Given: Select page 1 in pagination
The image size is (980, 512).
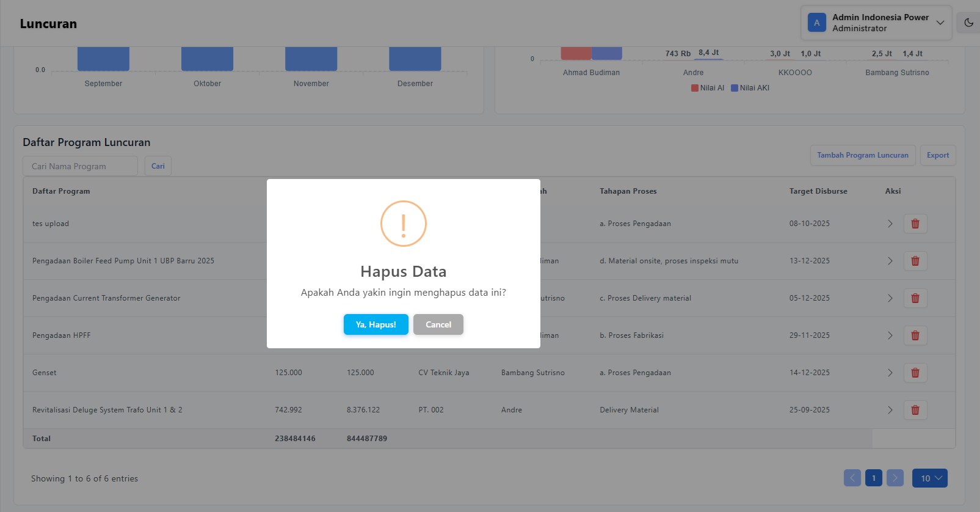Looking at the screenshot, I should [x=873, y=478].
